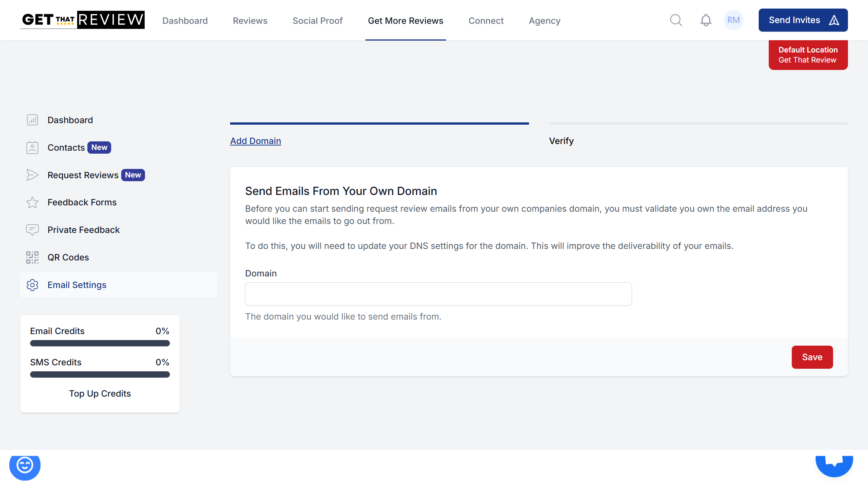Open the notifications bell

pos(706,20)
